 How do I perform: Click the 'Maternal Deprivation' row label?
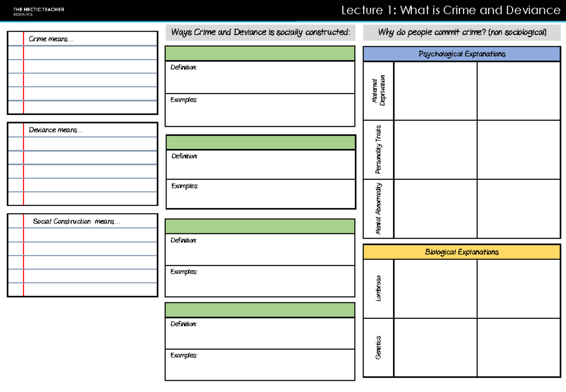click(379, 91)
